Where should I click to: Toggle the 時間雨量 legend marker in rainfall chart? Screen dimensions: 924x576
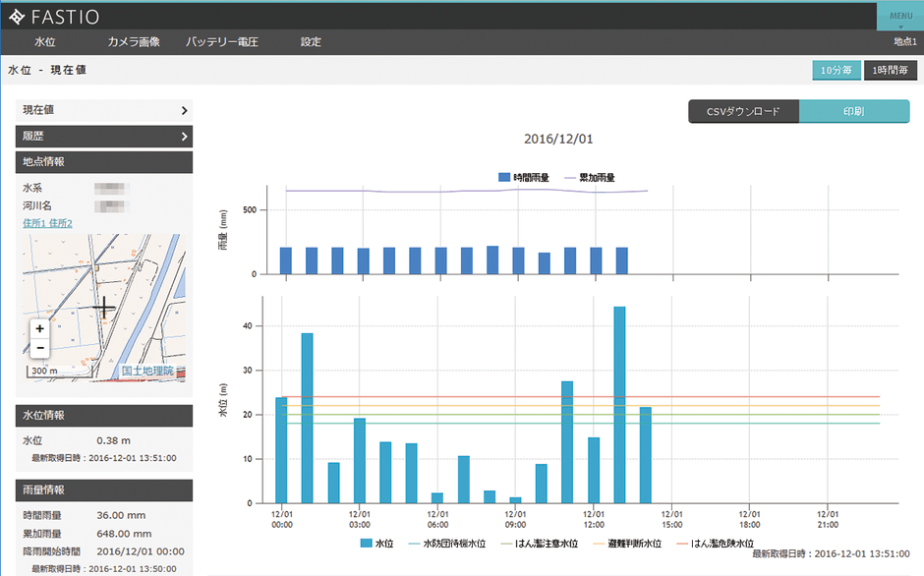click(504, 178)
